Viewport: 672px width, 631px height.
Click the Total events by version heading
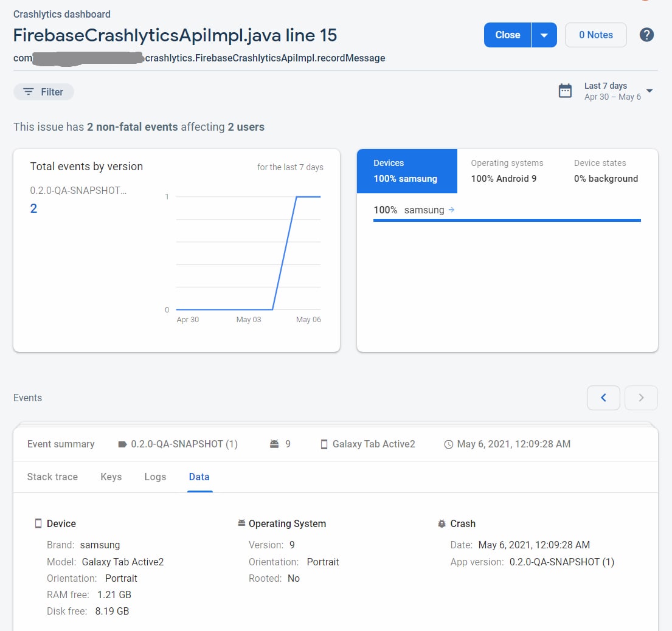pyautogui.click(x=86, y=166)
